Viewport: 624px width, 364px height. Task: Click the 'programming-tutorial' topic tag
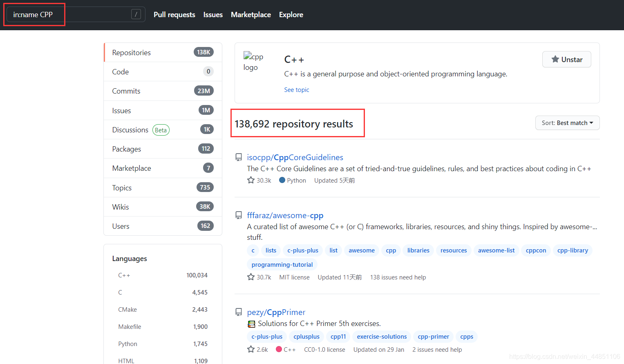click(x=282, y=265)
